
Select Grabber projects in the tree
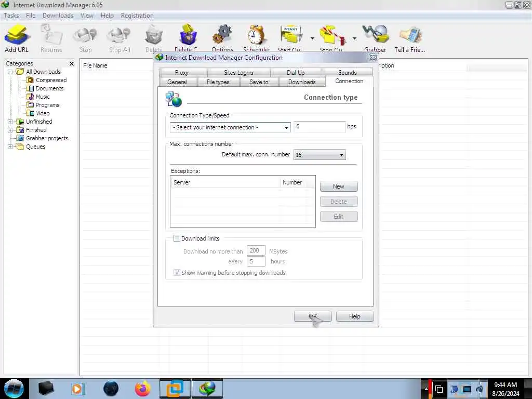pyautogui.click(x=47, y=138)
